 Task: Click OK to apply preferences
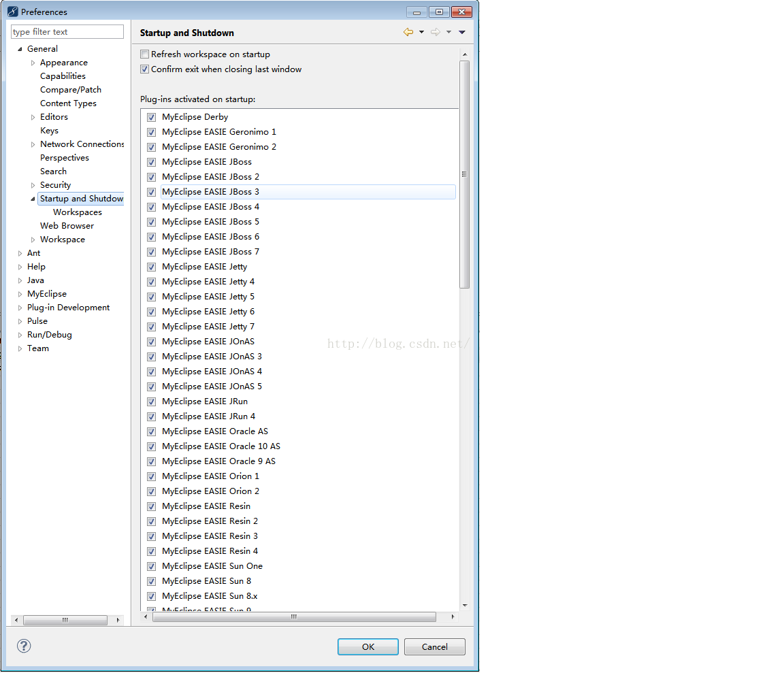click(368, 646)
